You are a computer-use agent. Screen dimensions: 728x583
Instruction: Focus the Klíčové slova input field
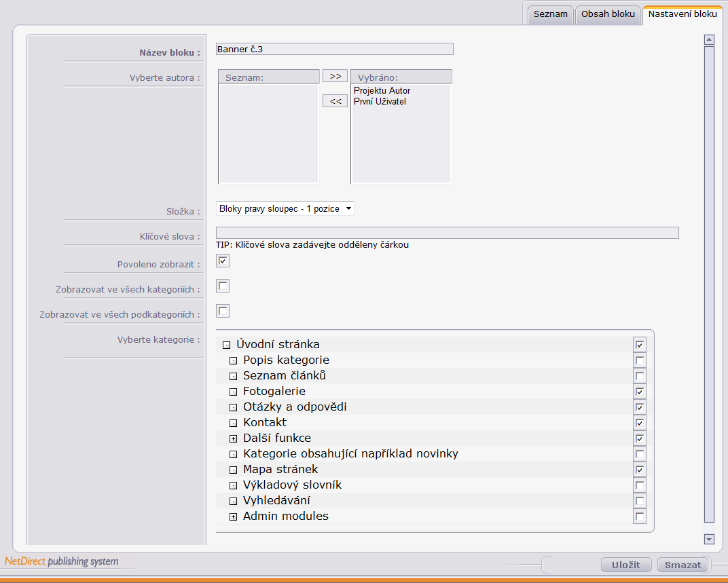[x=447, y=233]
